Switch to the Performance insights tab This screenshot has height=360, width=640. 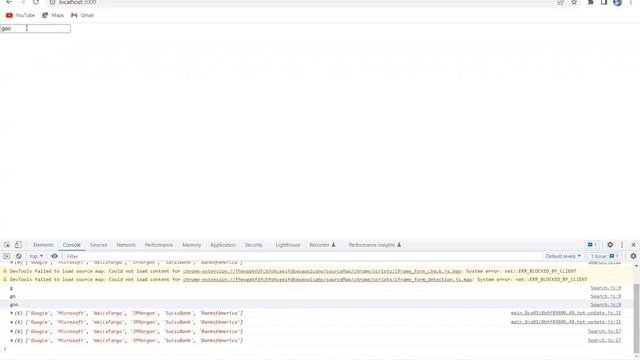pyautogui.click(x=374, y=245)
